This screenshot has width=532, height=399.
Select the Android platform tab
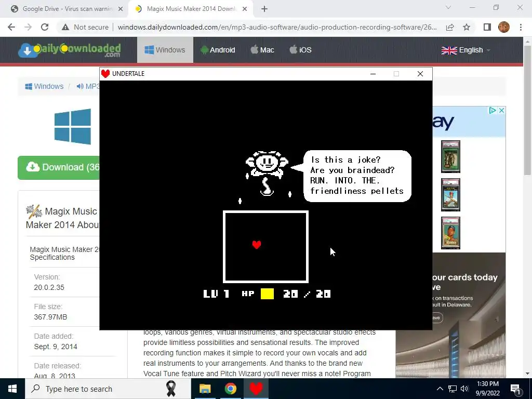pyautogui.click(x=218, y=50)
